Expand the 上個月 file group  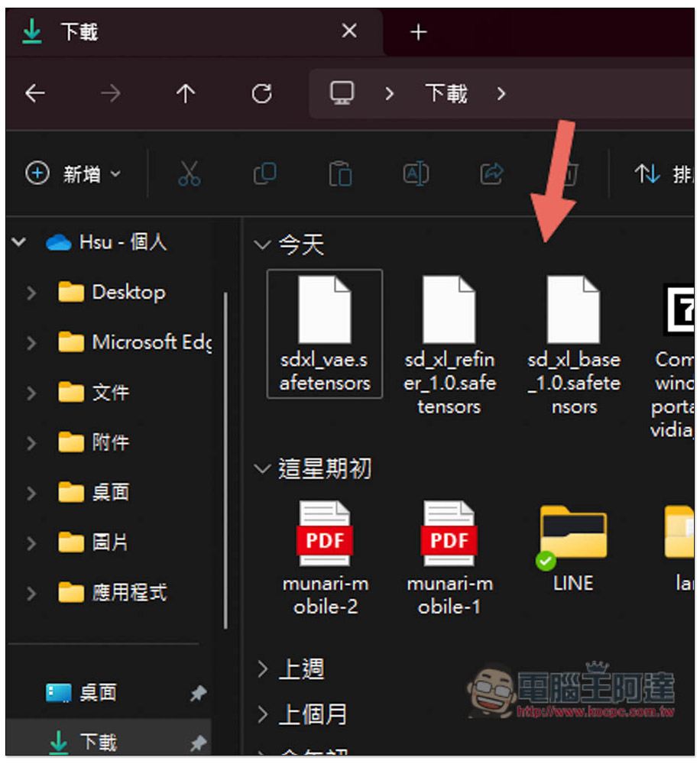[x=262, y=714]
